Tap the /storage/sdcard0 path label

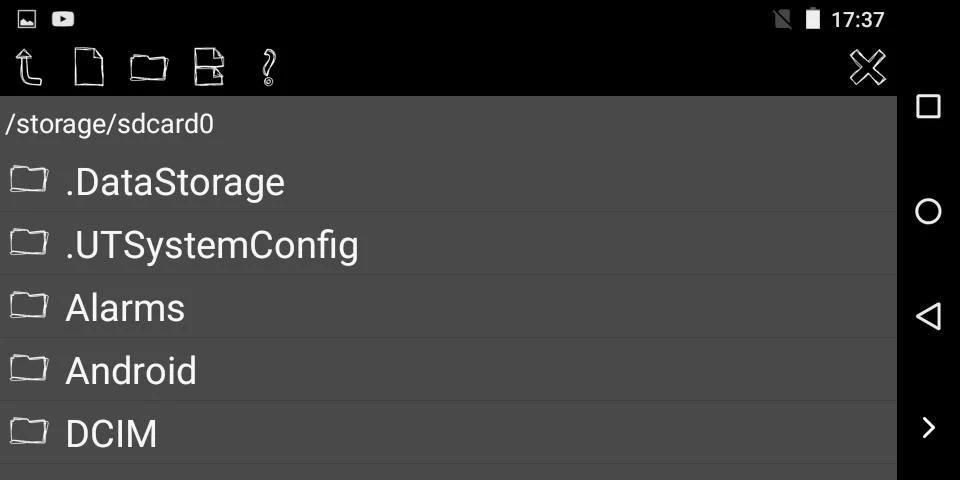(x=109, y=124)
